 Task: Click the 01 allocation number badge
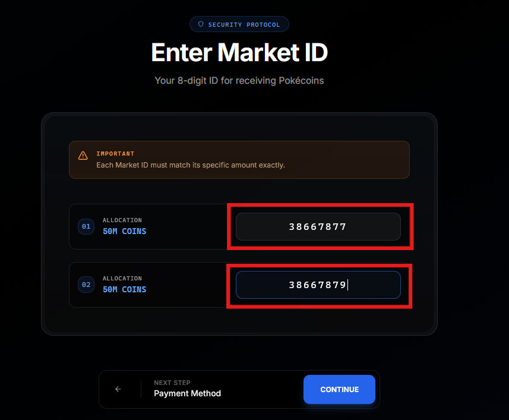coord(86,226)
